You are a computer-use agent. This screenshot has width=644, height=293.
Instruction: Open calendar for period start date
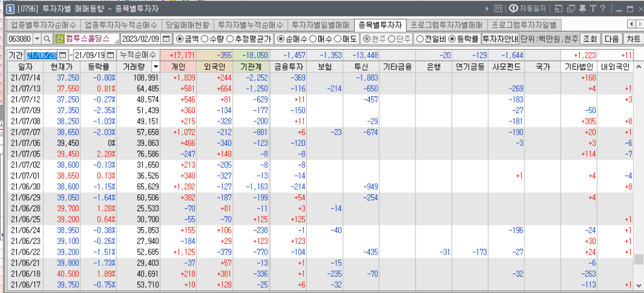coord(63,55)
